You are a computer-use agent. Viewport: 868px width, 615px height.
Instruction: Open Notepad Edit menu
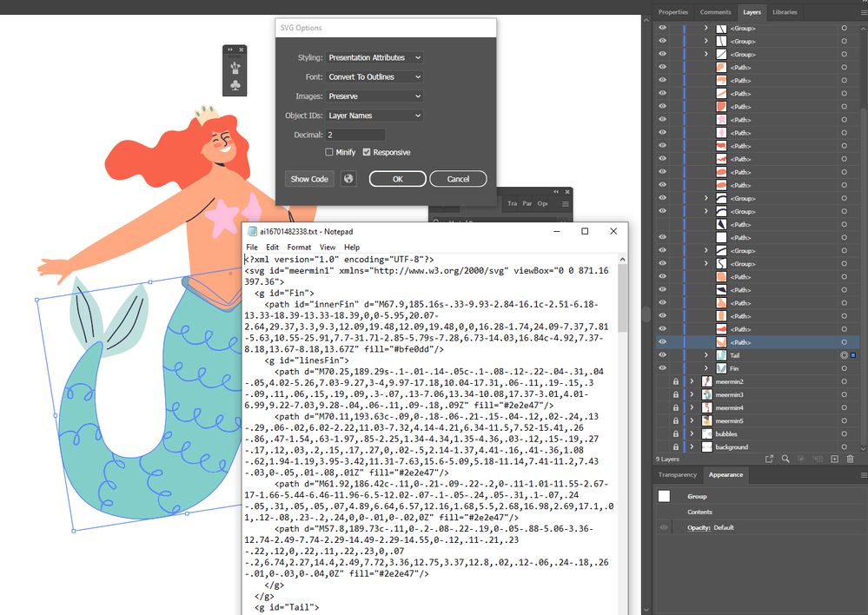[x=272, y=247]
